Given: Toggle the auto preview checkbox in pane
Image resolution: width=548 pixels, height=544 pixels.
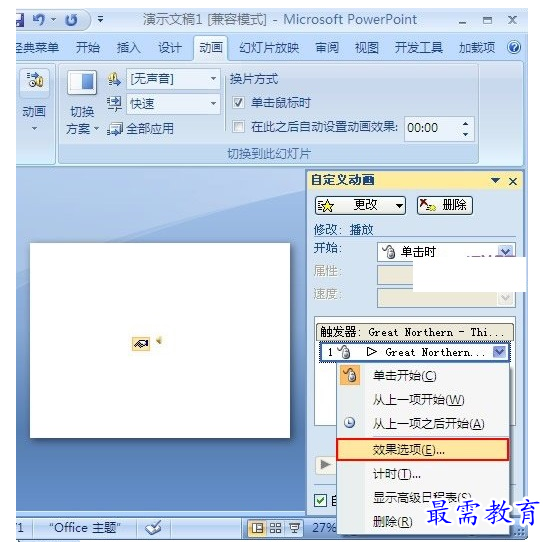Looking at the screenshot, I should [x=320, y=500].
